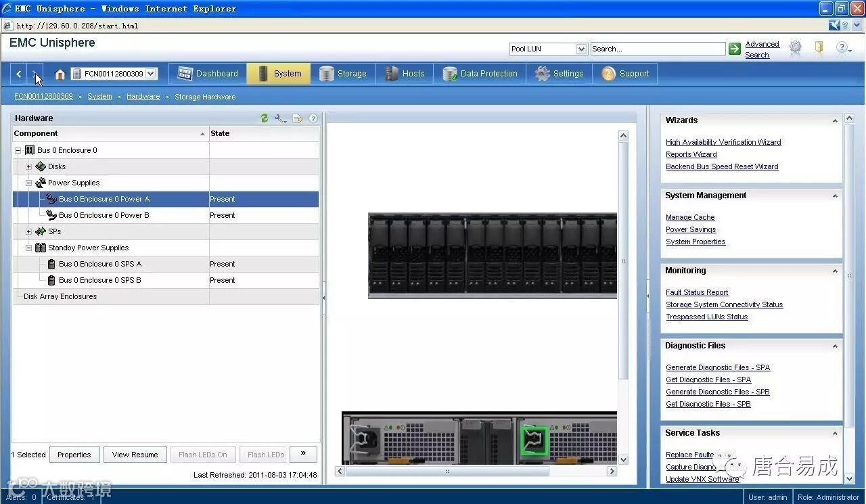Open the Reports Wizard link

pos(691,154)
